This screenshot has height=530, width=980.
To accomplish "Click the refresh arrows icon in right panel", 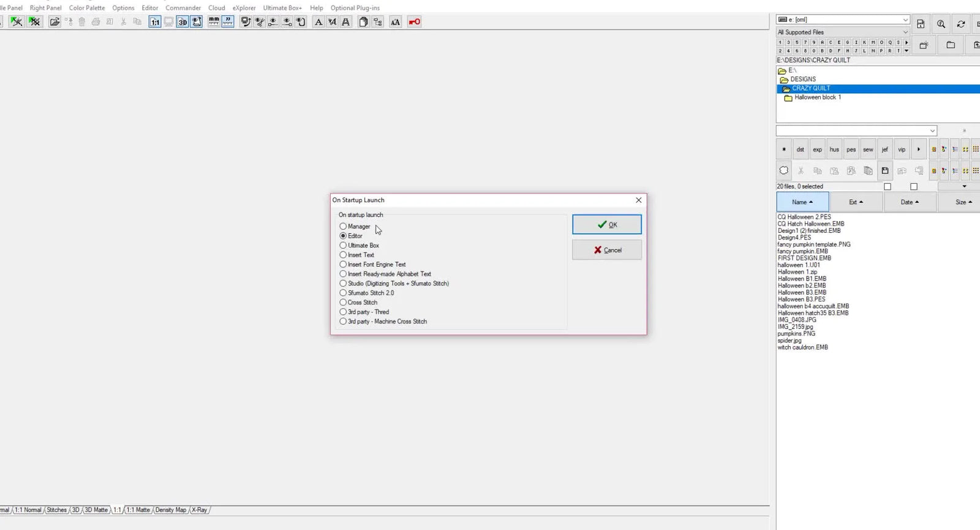I will click(x=961, y=24).
